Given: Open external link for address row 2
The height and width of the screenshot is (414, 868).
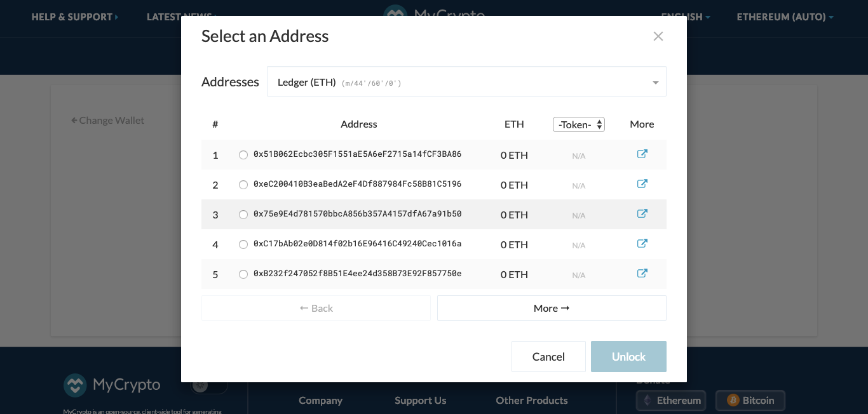Looking at the screenshot, I should (x=642, y=184).
